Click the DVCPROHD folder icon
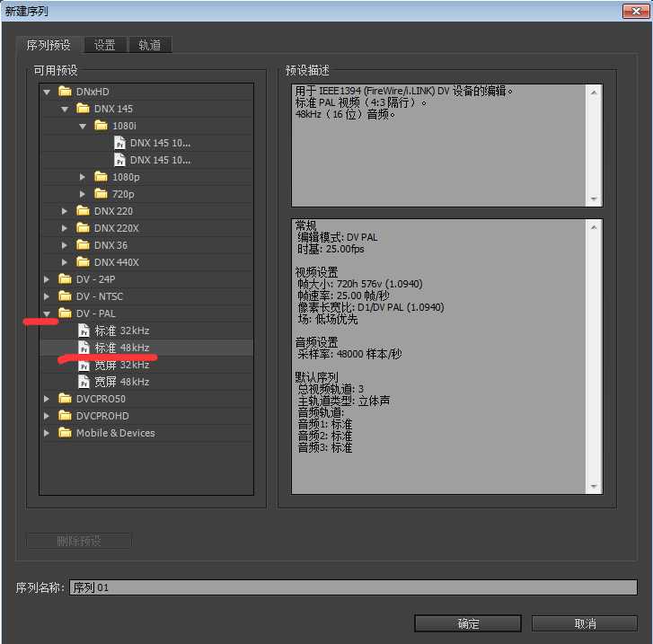Viewport: 653px width, 644px height. [x=65, y=416]
